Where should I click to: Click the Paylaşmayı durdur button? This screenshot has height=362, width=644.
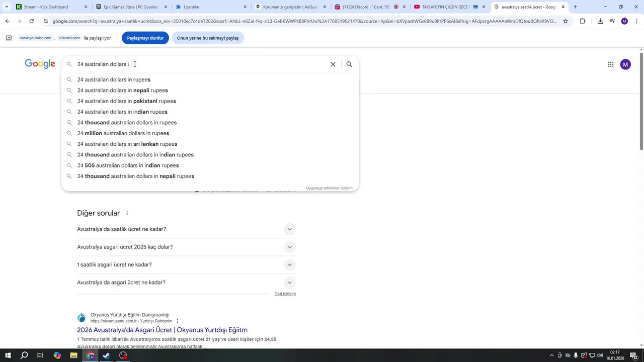(145, 38)
